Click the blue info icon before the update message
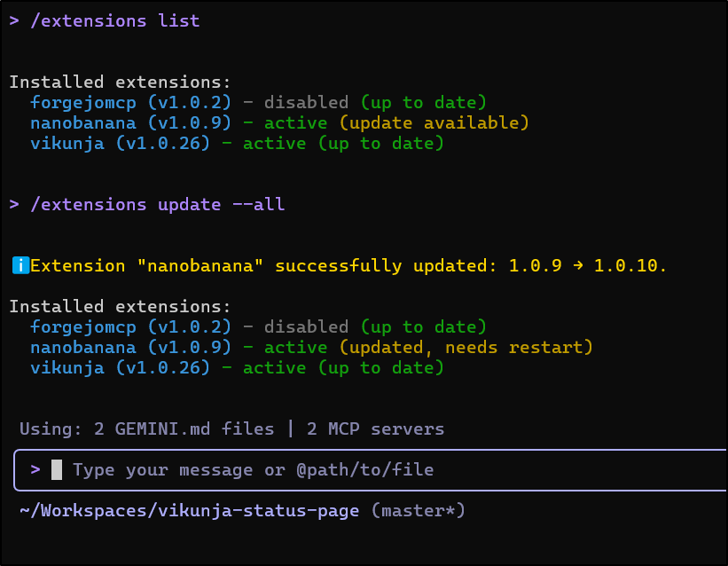This screenshot has height=566, width=728. tap(20, 265)
